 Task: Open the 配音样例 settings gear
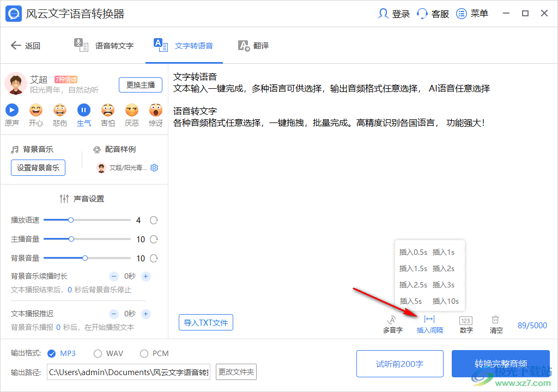click(154, 168)
